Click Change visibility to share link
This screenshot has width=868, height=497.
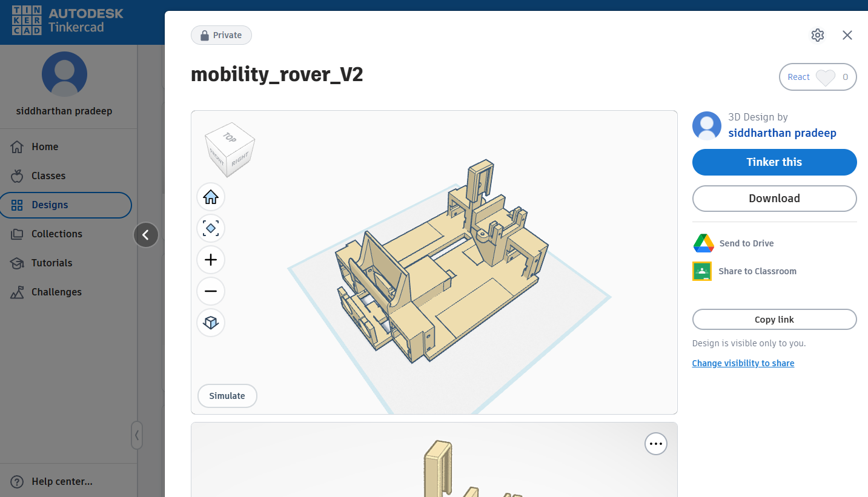[743, 363]
